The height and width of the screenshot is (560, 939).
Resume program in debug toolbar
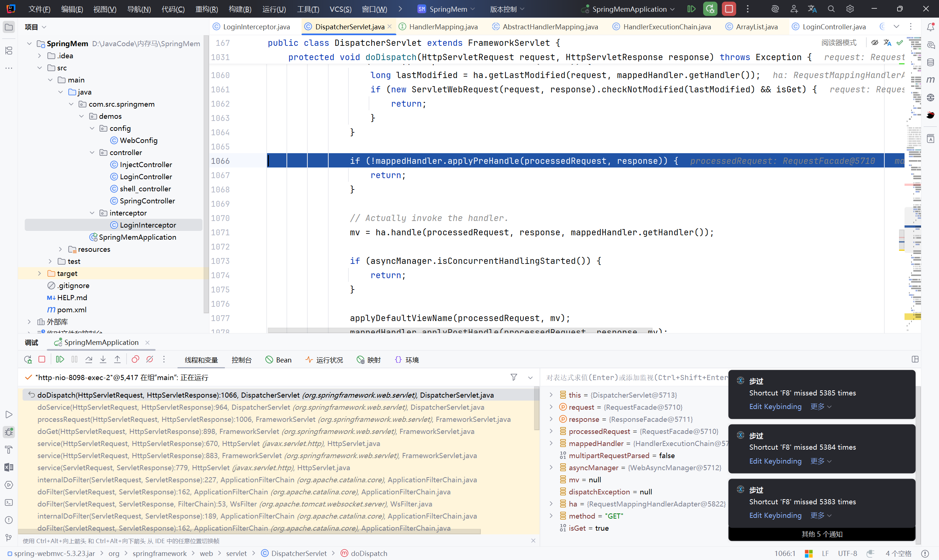(x=60, y=360)
